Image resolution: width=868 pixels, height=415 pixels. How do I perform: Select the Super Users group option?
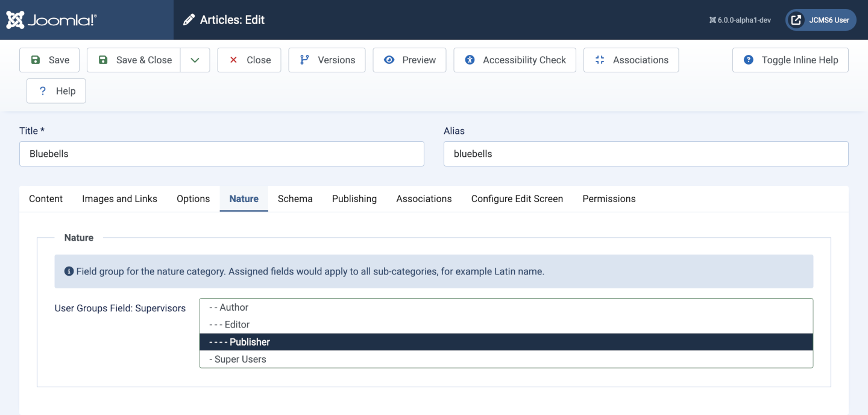(x=422, y=359)
